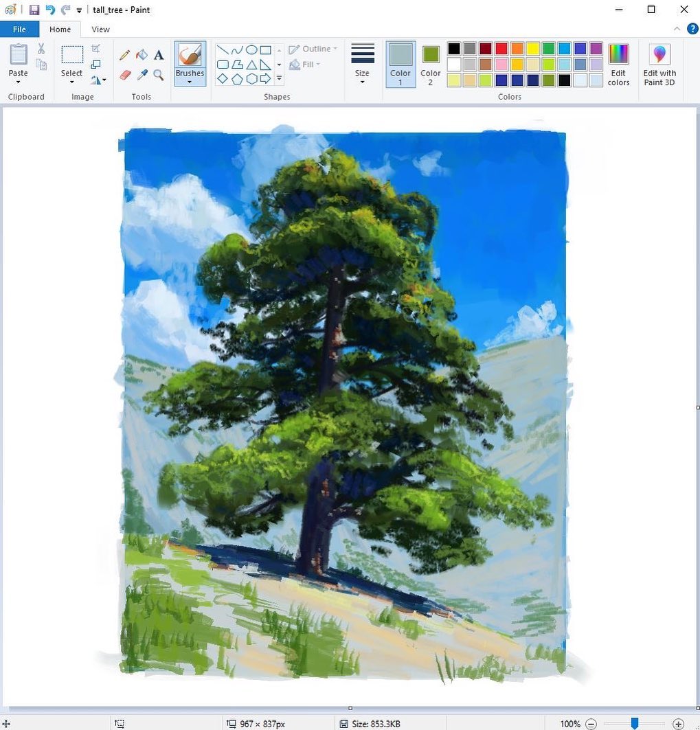Screen dimensions: 700x730
Task: Toggle Color 1 as active color
Action: pos(400,65)
